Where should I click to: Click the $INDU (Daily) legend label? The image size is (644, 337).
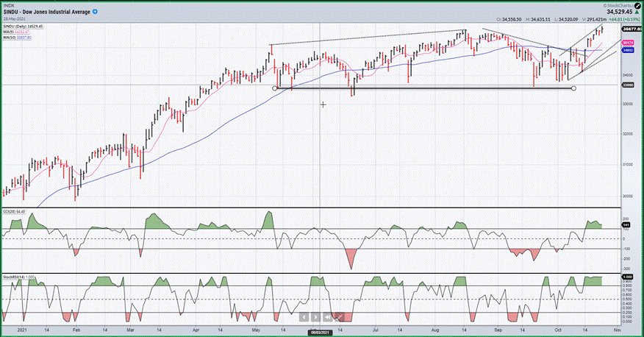(x=23, y=26)
